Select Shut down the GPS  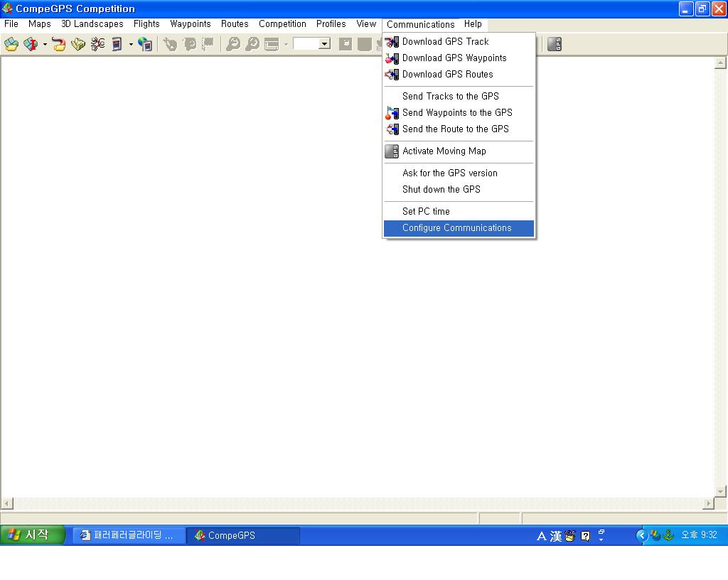click(x=459, y=189)
